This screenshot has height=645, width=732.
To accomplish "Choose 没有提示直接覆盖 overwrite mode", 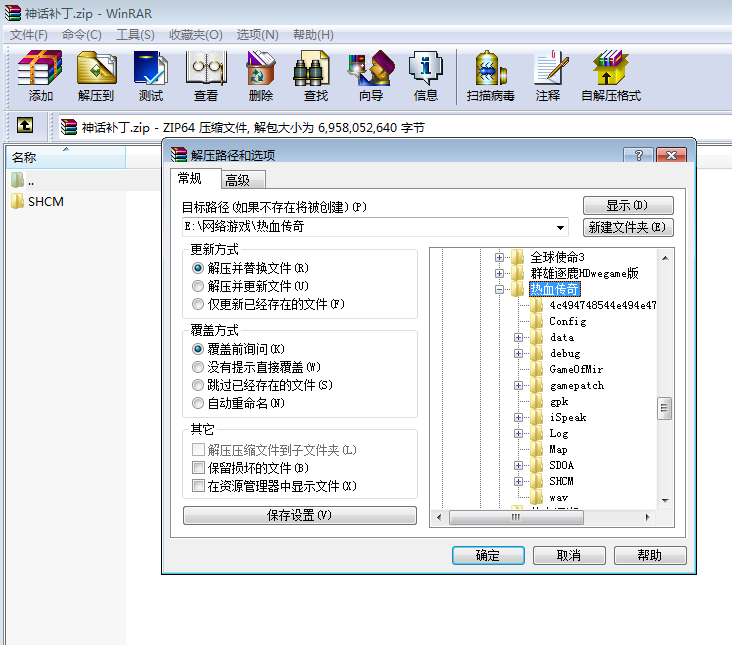I will coord(197,367).
